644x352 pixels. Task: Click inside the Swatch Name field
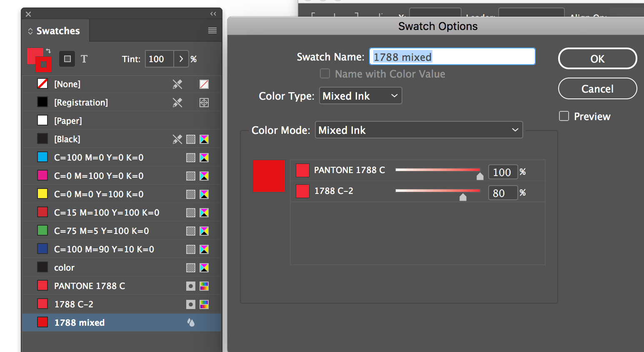[x=452, y=56]
